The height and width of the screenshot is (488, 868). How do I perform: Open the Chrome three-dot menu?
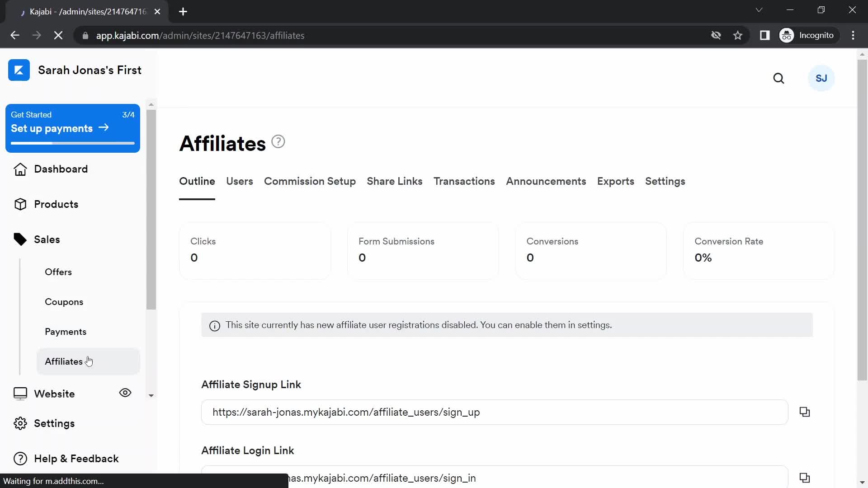853,35
